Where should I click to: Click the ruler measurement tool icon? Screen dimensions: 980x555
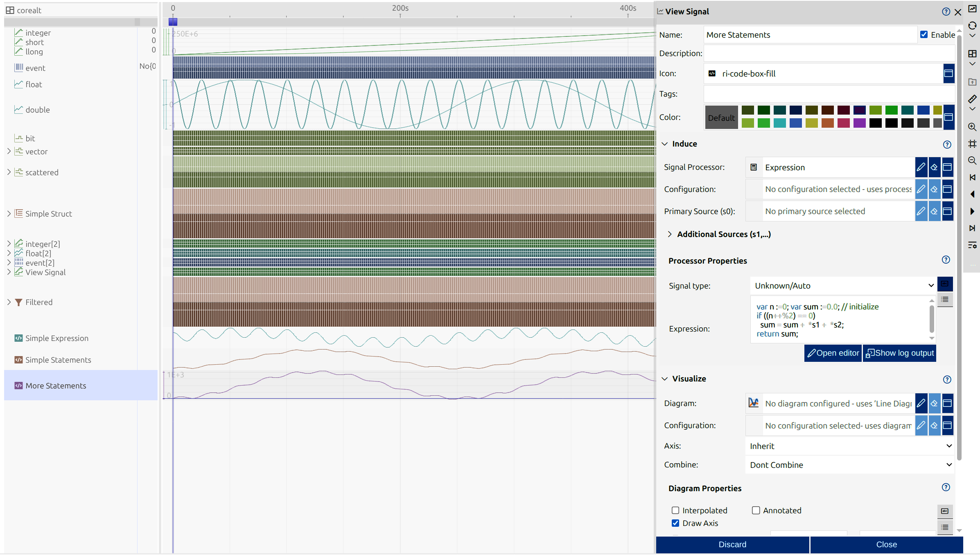click(x=972, y=99)
